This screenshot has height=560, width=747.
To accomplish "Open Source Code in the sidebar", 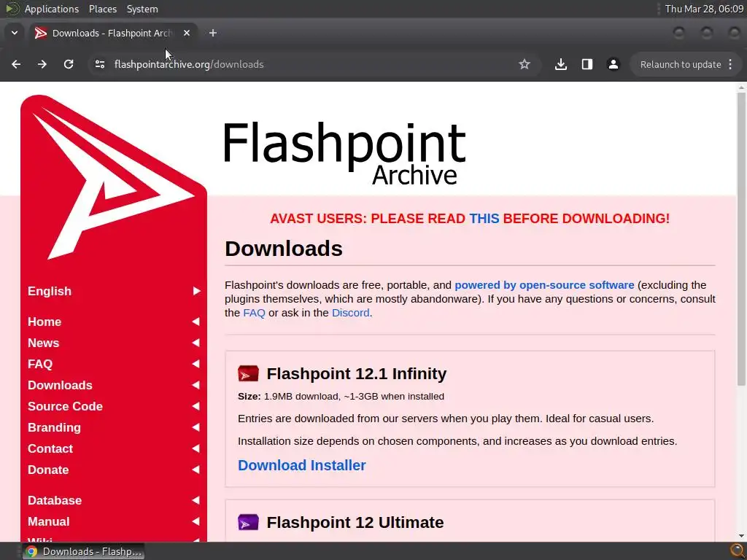I will [65, 406].
